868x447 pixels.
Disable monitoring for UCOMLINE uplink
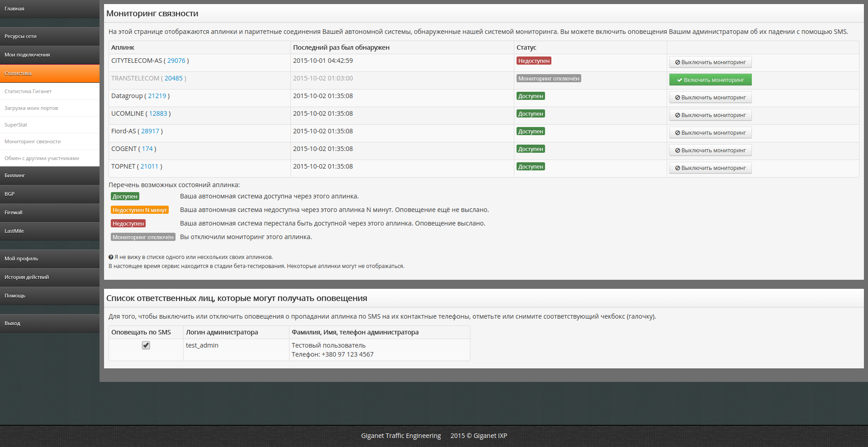click(710, 115)
